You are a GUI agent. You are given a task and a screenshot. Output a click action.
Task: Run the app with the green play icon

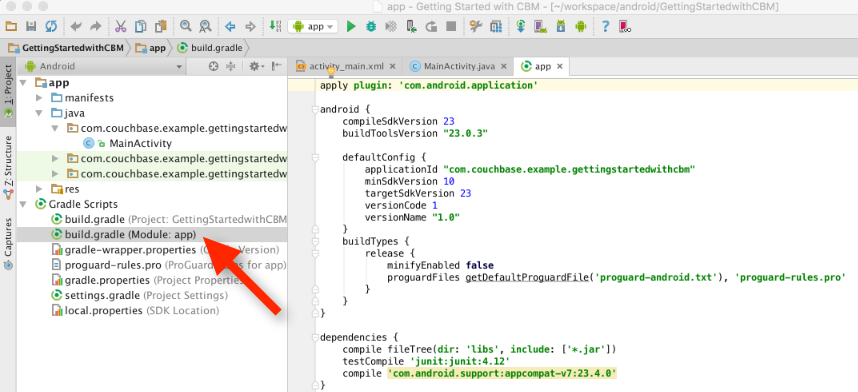[x=351, y=26]
